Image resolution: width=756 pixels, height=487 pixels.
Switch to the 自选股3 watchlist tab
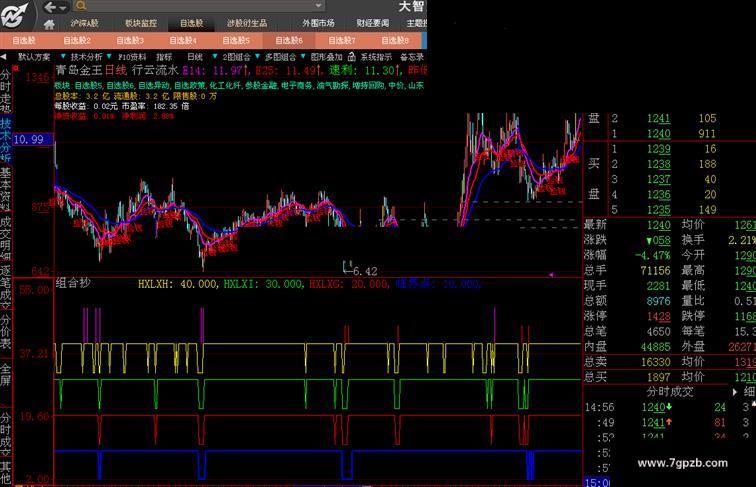click(x=130, y=41)
